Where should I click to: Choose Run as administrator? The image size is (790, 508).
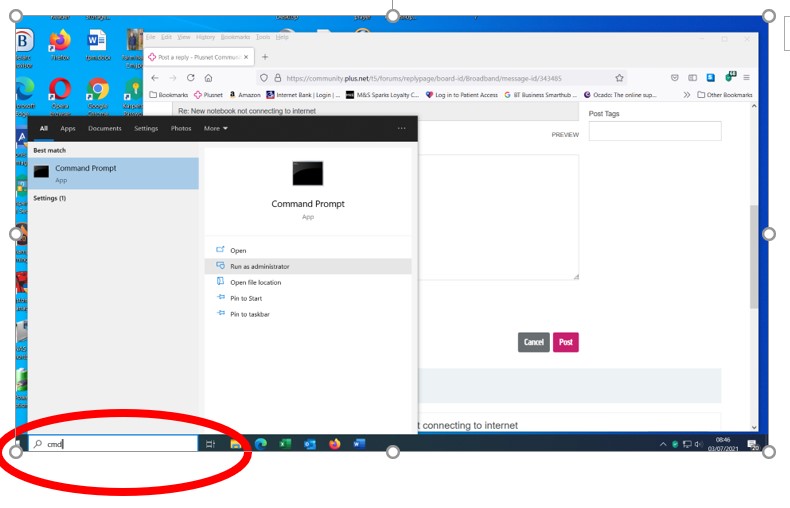click(308, 267)
